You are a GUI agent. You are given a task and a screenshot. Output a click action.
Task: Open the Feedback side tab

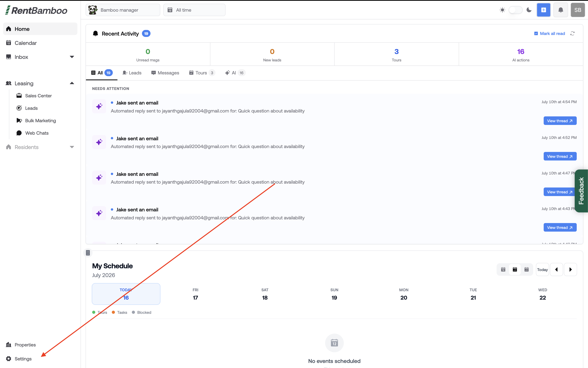point(581,191)
